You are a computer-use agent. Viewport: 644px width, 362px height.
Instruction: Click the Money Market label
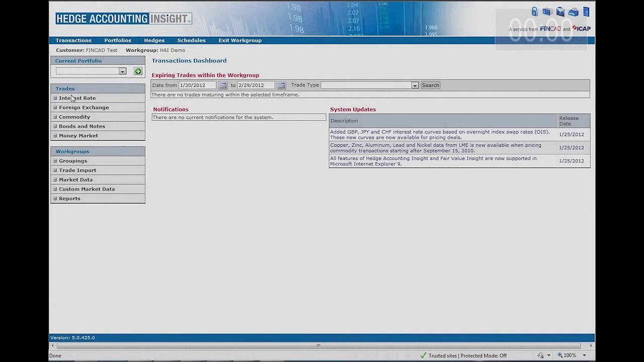(x=78, y=136)
